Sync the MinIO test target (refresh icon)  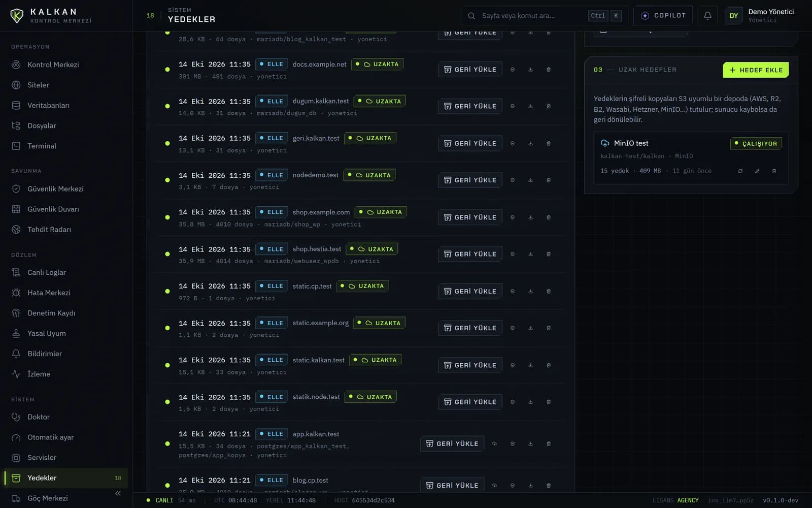[740, 171]
